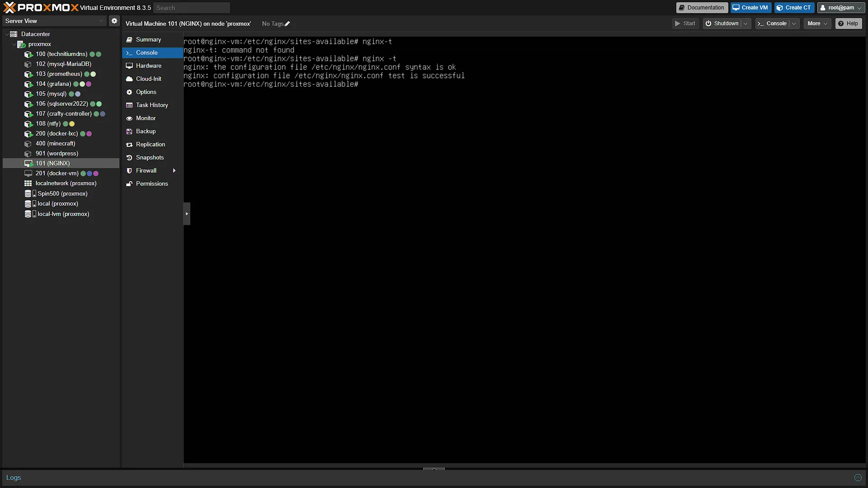This screenshot has height=488, width=868.
Task: Select local-lvm (proxmox) storage
Action: [61, 214]
